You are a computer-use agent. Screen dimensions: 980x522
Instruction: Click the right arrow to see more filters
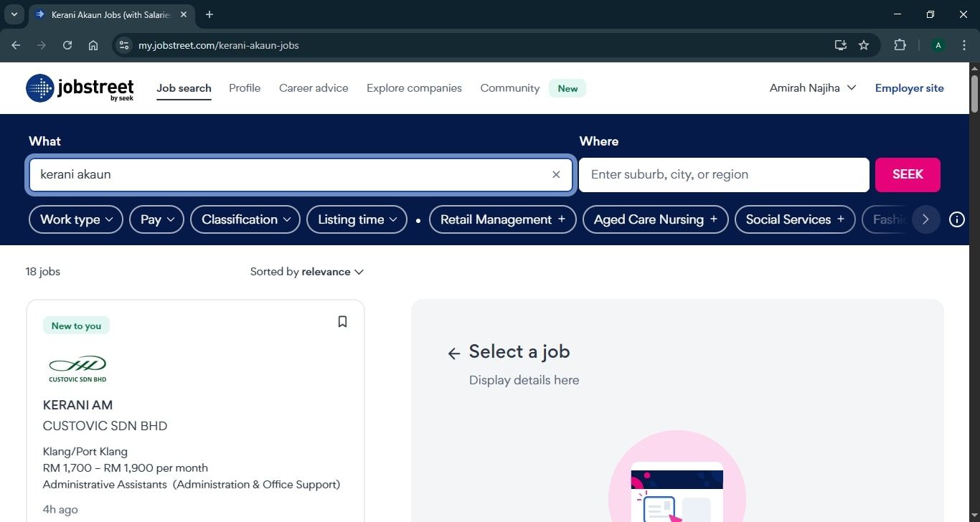[x=926, y=219]
